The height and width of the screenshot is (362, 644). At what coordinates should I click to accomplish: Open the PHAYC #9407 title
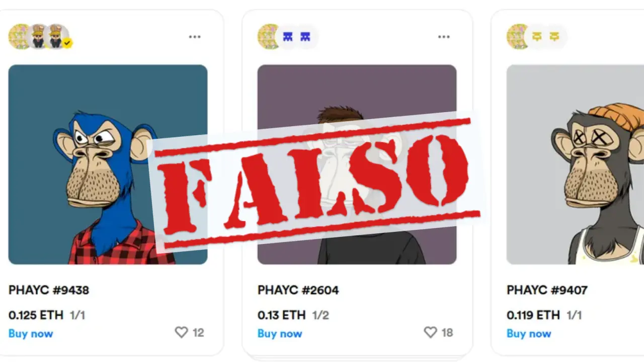coord(547,290)
